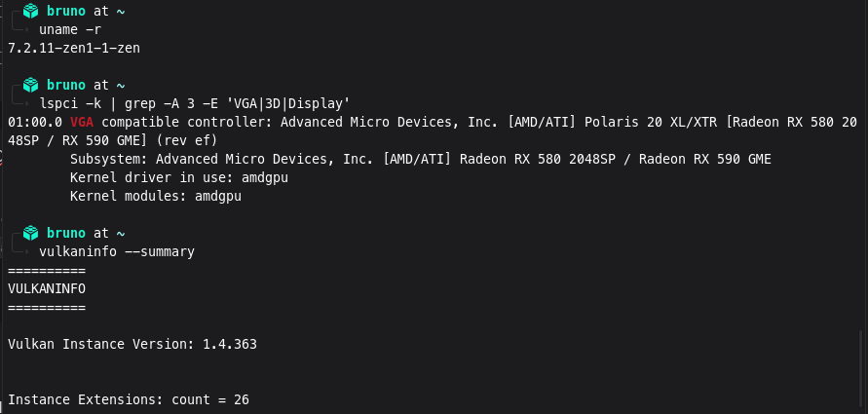Click the kernel version 7.2.11-zen1-1-zen output
868x414 pixels.
[74, 48]
